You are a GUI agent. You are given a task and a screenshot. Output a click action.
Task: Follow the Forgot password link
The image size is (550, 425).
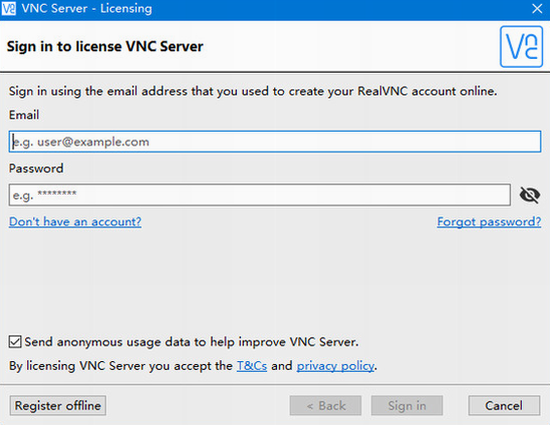[489, 222]
